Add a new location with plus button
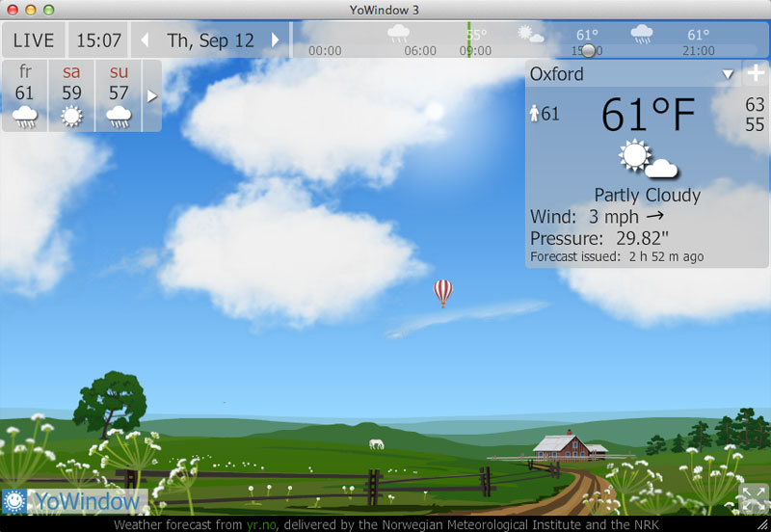This screenshot has width=771, height=532. tap(756, 73)
